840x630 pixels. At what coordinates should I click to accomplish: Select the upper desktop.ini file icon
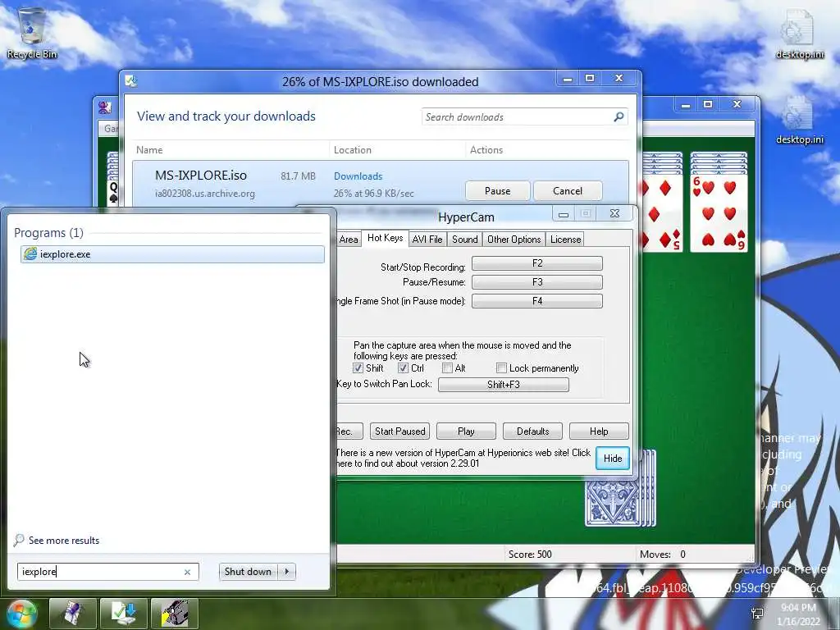point(799,33)
